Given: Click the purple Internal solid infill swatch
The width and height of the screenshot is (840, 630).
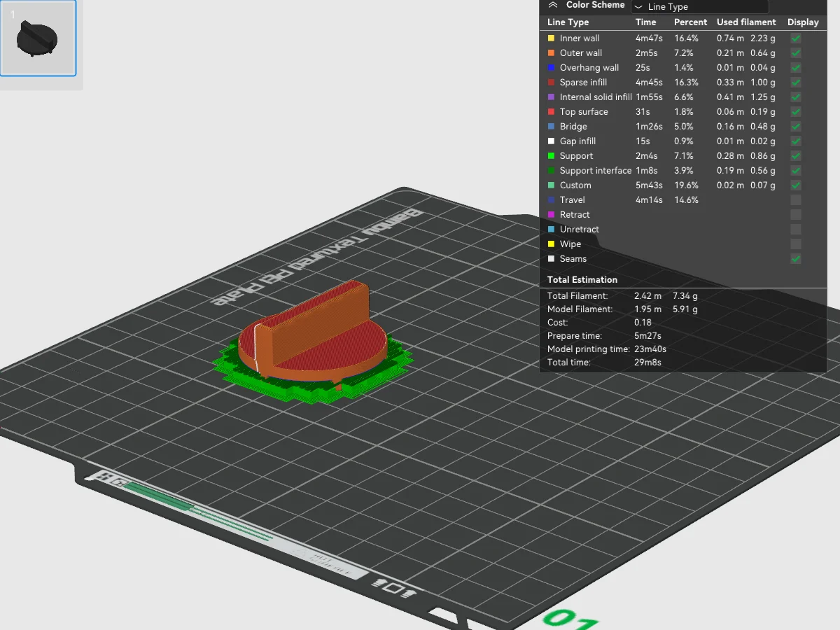Looking at the screenshot, I should (552, 97).
